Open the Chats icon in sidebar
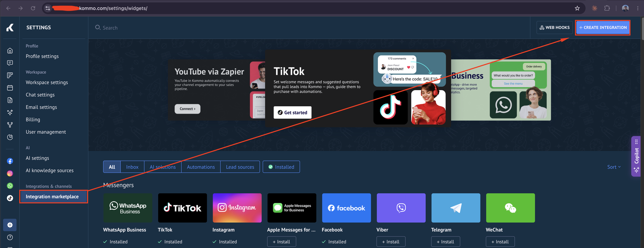The width and height of the screenshot is (644, 248). pos(10,63)
